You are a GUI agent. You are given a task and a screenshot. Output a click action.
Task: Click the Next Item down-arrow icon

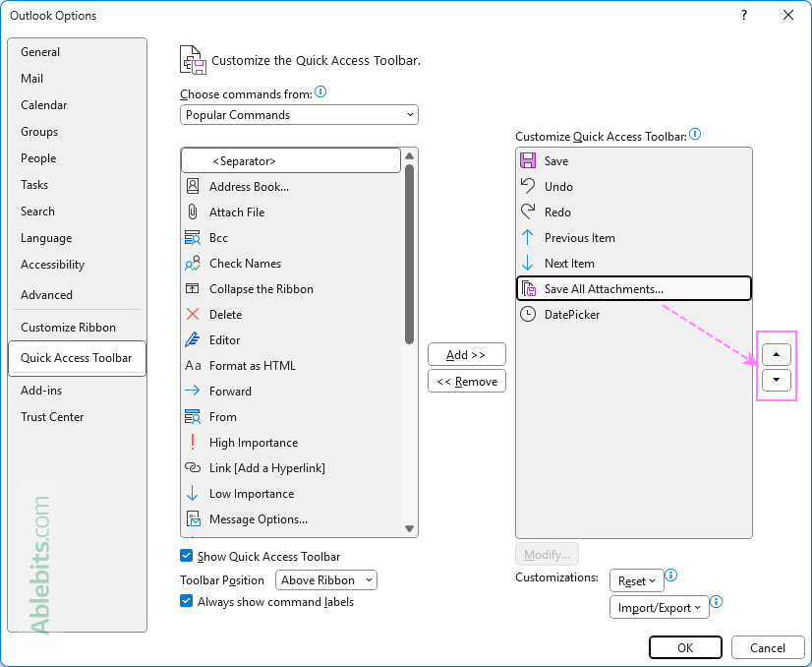(x=527, y=263)
